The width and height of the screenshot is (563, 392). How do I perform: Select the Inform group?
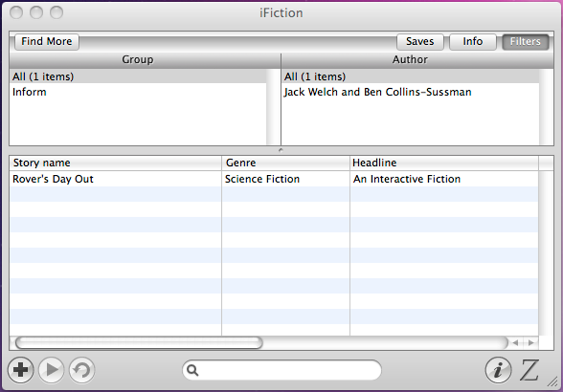[30, 92]
